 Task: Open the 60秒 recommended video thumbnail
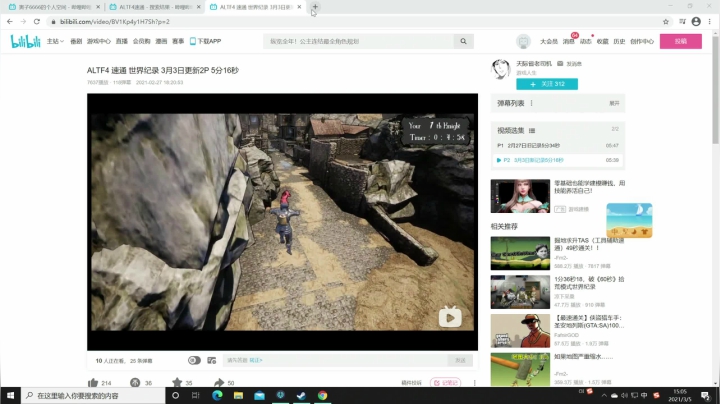(x=520, y=292)
